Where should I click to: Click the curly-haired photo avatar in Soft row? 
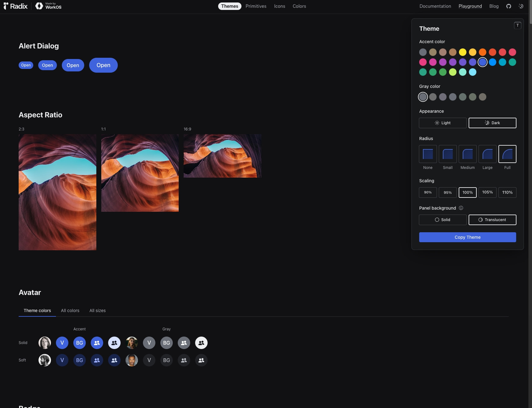45,360
